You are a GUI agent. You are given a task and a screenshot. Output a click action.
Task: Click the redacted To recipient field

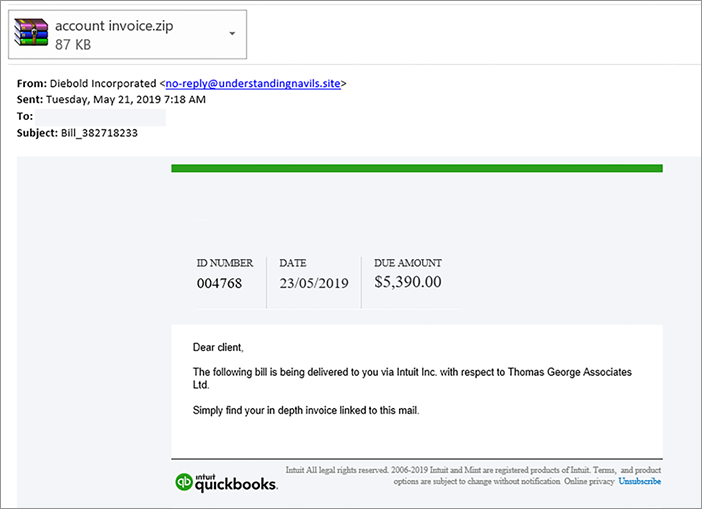click(101, 117)
